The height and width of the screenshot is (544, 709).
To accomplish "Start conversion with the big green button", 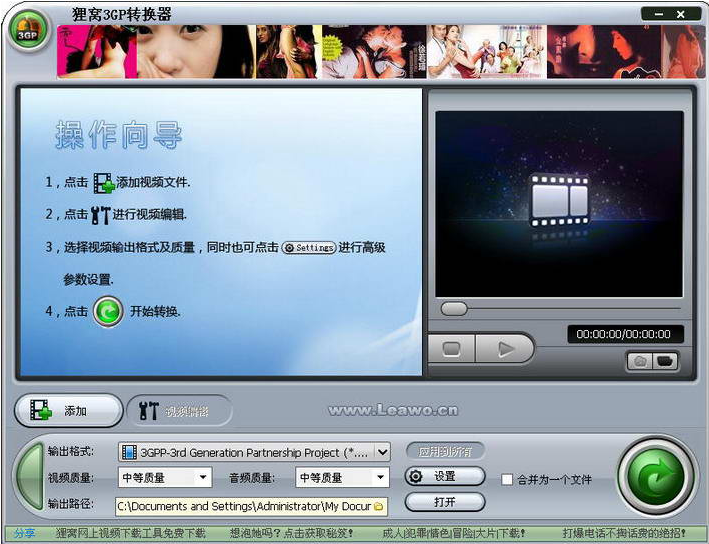I will [655, 476].
